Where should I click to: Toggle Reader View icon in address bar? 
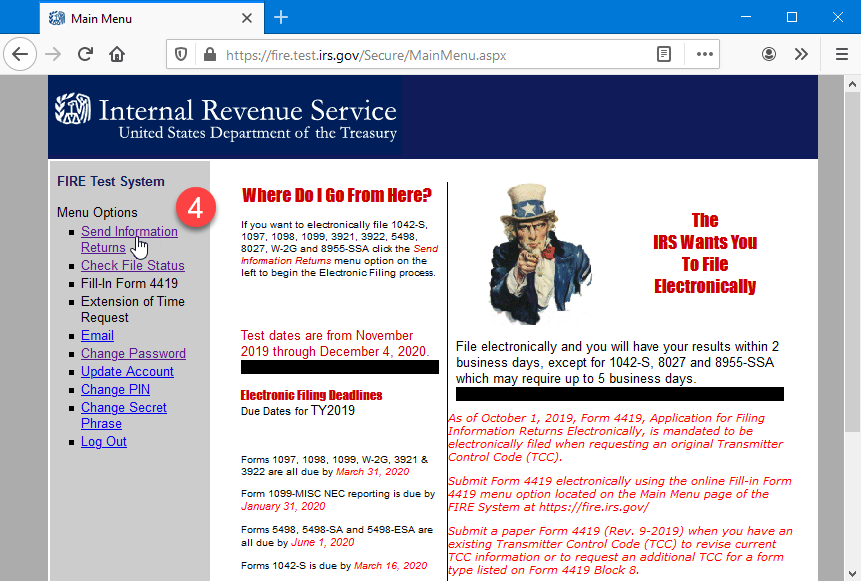click(664, 54)
